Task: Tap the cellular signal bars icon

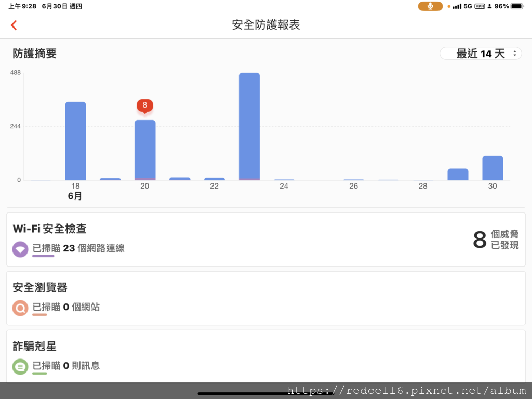Action: [457, 6]
